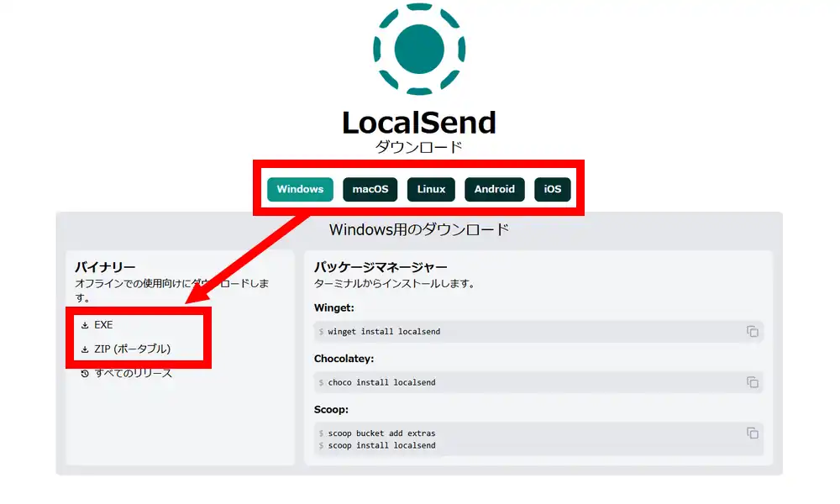Screen dimensions: 840x504
Task: Switch to the macOS tab
Action: [x=370, y=189]
